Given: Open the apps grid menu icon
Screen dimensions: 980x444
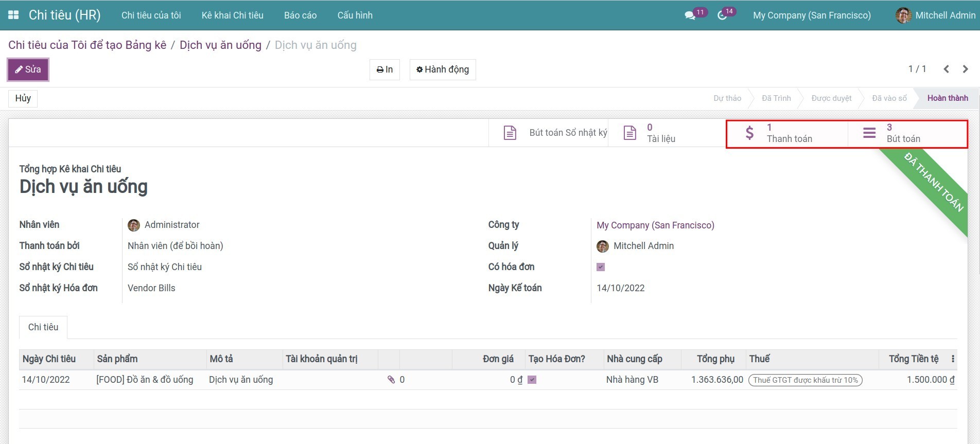Looking at the screenshot, I should (x=13, y=15).
